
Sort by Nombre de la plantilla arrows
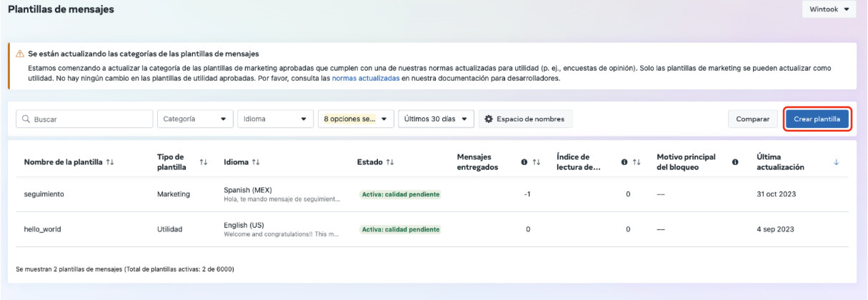(x=110, y=162)
